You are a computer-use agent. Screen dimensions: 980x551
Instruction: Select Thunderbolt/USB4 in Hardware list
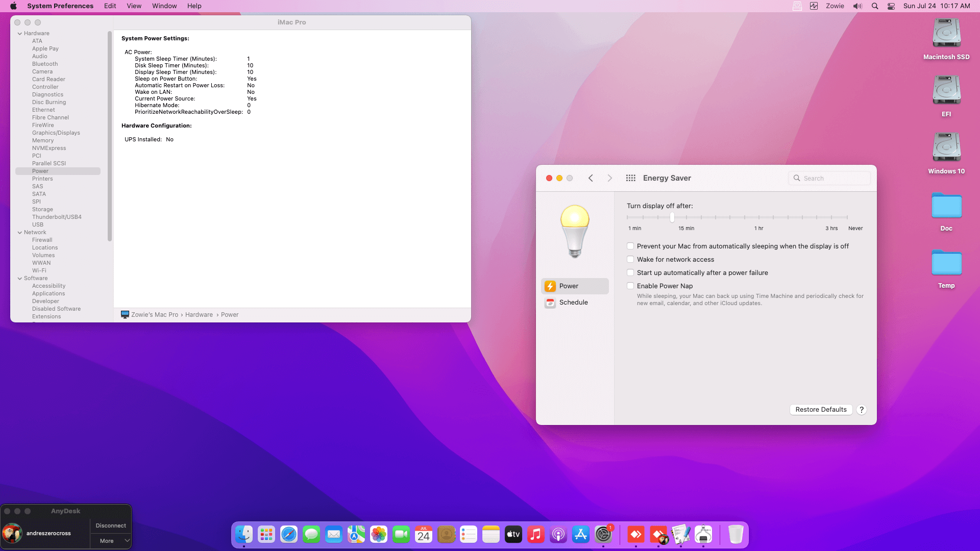pyautogui.click(x=57, y=217)
